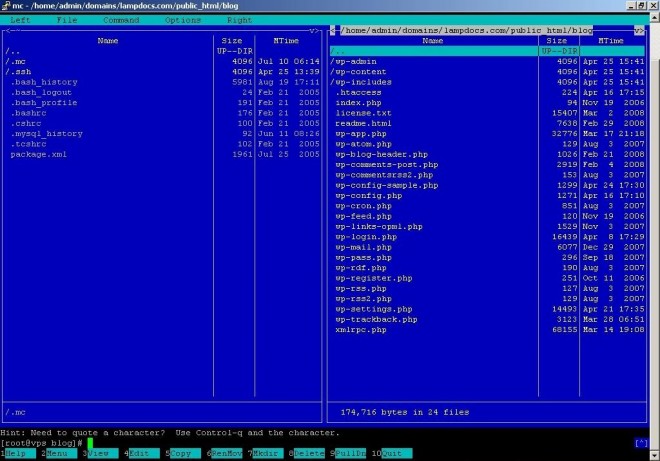Click the PuTTY icon in title bar
Image resolution: width=660 pixels, height=461 pixels.
[6, 5]
